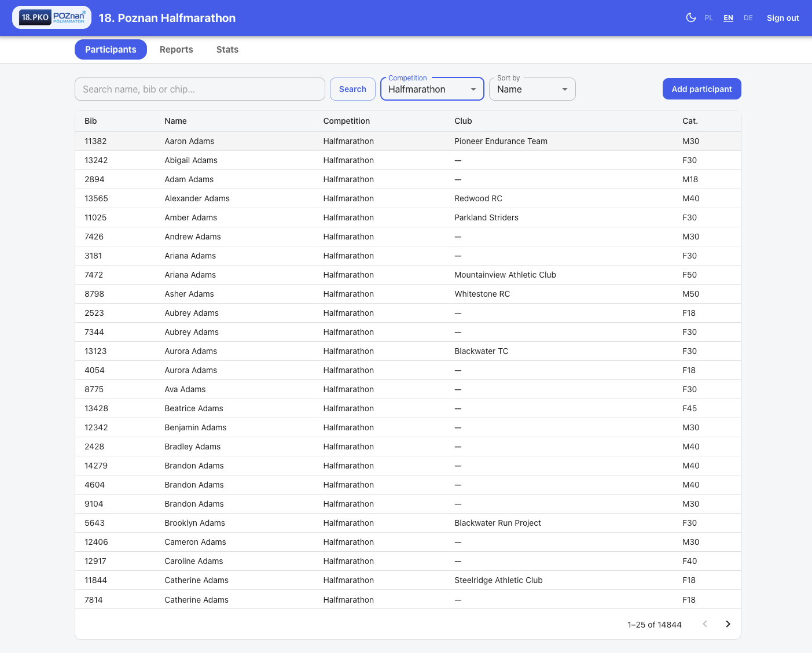The image size is (812, 653).
Task: Open the Sort by dropdown
Action: click(x=532, y=89)
